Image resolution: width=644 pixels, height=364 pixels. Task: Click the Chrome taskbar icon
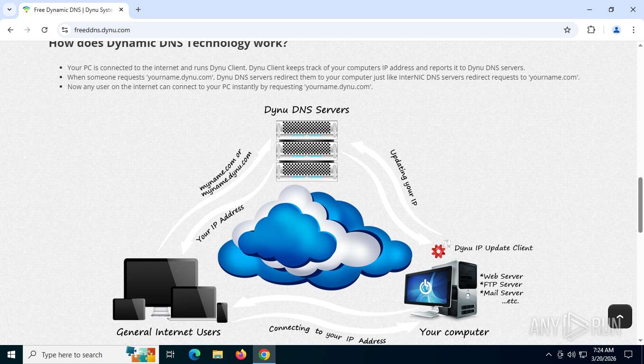point(264,355)
